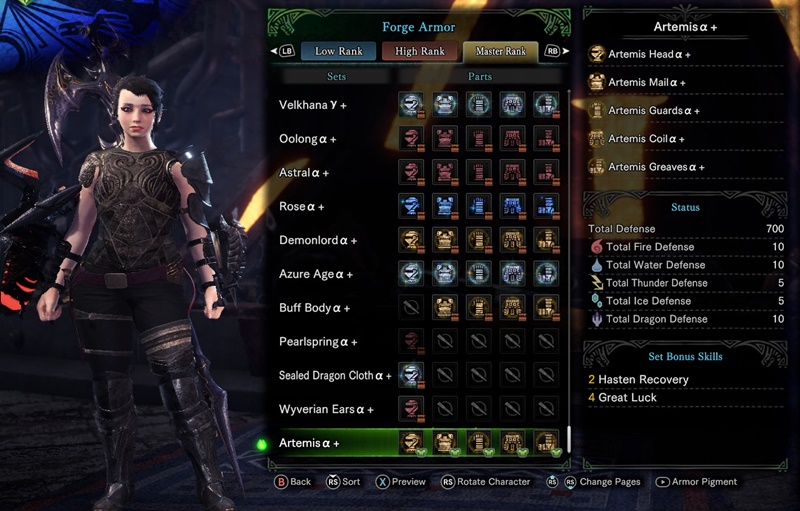Click the armor list scrollbar
The image size is (800, 511).
coord(568,270)
